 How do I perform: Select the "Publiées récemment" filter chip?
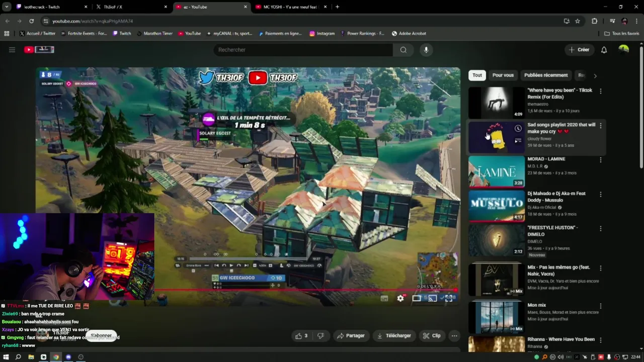[546, 75]
